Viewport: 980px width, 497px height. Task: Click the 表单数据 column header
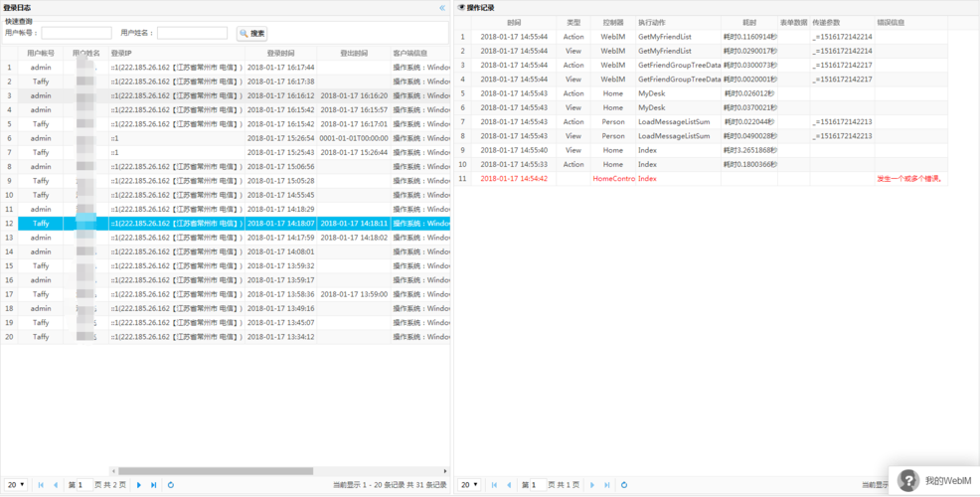[x=794, y=23]
